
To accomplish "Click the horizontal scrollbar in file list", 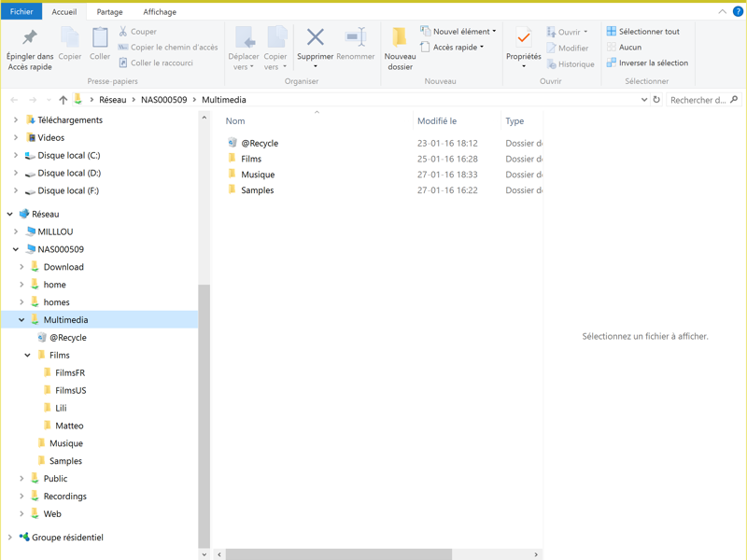I will point(338,554).
